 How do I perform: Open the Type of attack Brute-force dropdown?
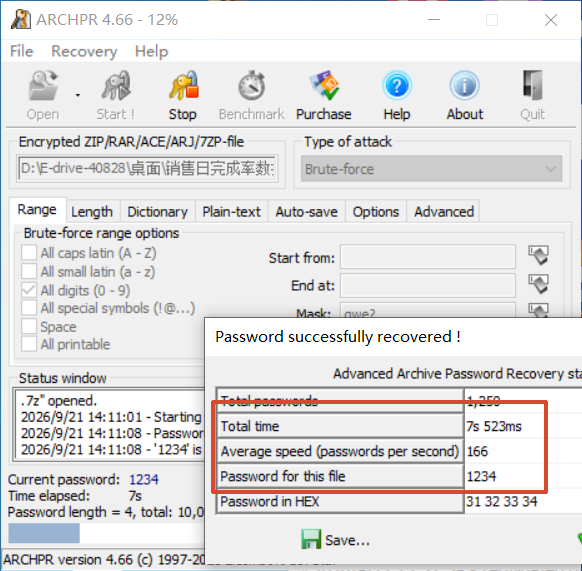click(431, 169)
